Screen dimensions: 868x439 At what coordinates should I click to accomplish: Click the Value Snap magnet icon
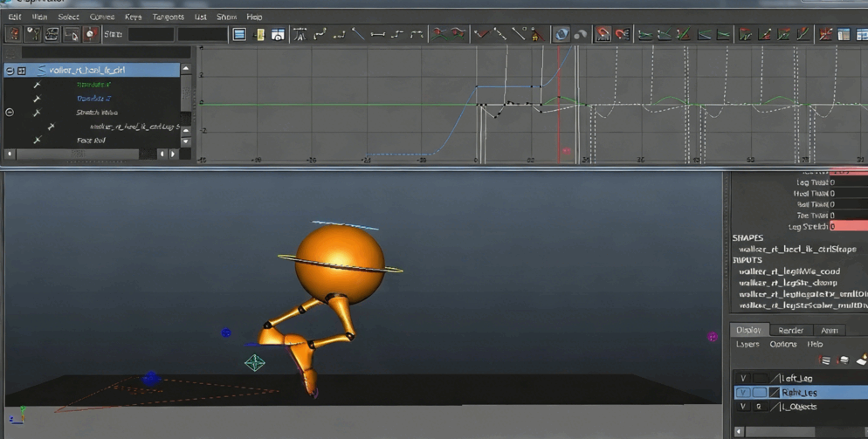click(x=622, y=34)
